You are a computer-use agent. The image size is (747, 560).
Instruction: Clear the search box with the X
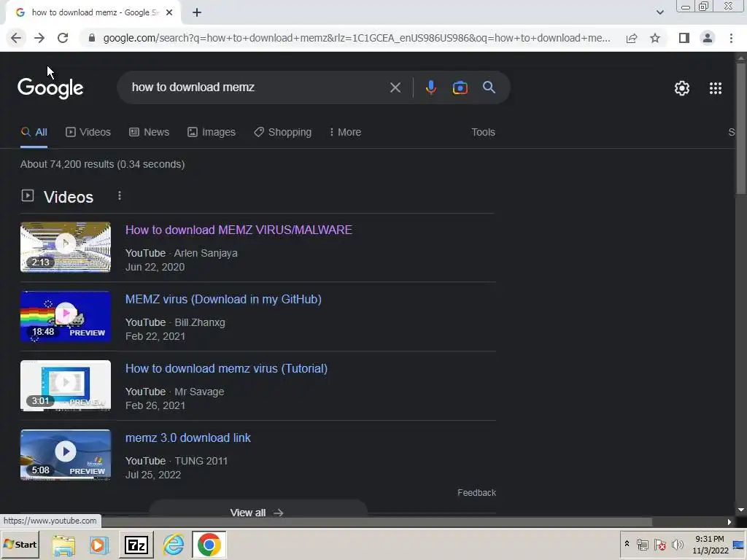click(395, 87)
